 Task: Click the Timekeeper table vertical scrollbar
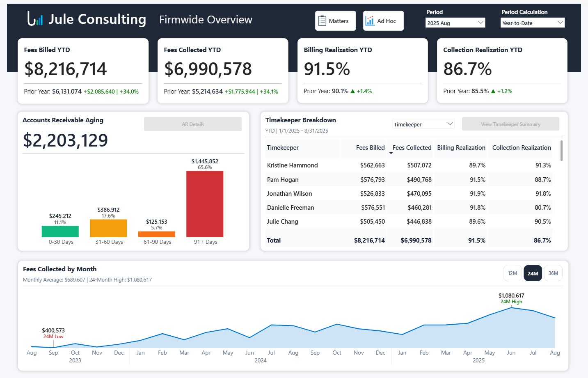(561, 151)
